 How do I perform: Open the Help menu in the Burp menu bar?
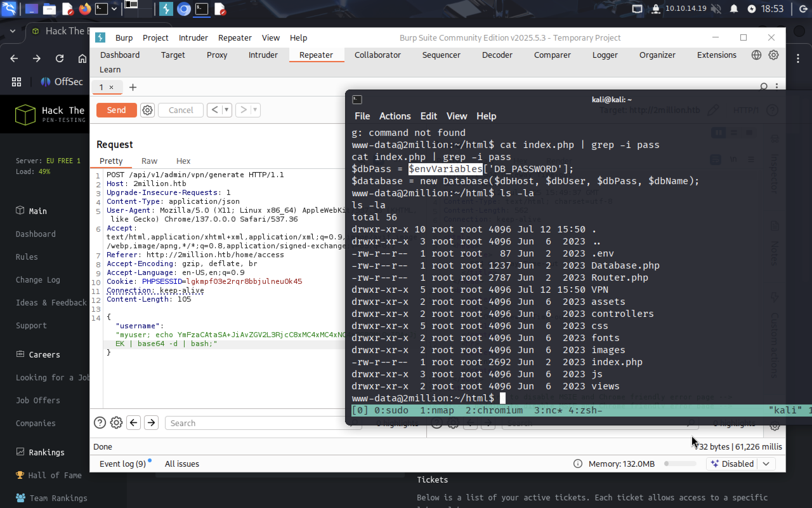coord(298,38)
